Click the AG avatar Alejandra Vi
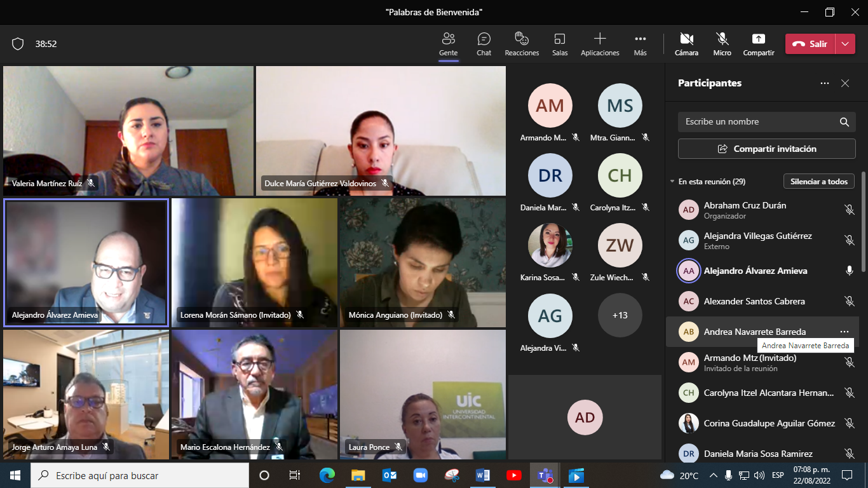The height and width of the screenshot is (488, 868). (550, 315)
